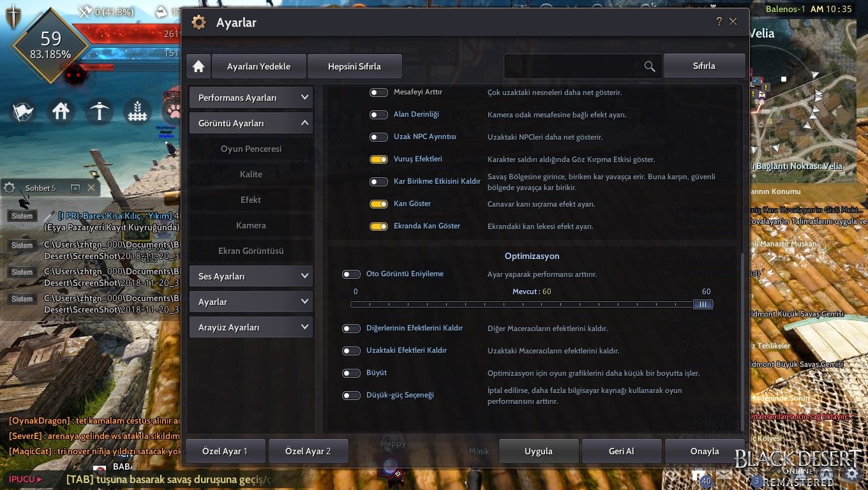The image size is (868, 490).
Task: Turn off Ekranda Kan Göster switch
Action: click(x=378, y=226)
